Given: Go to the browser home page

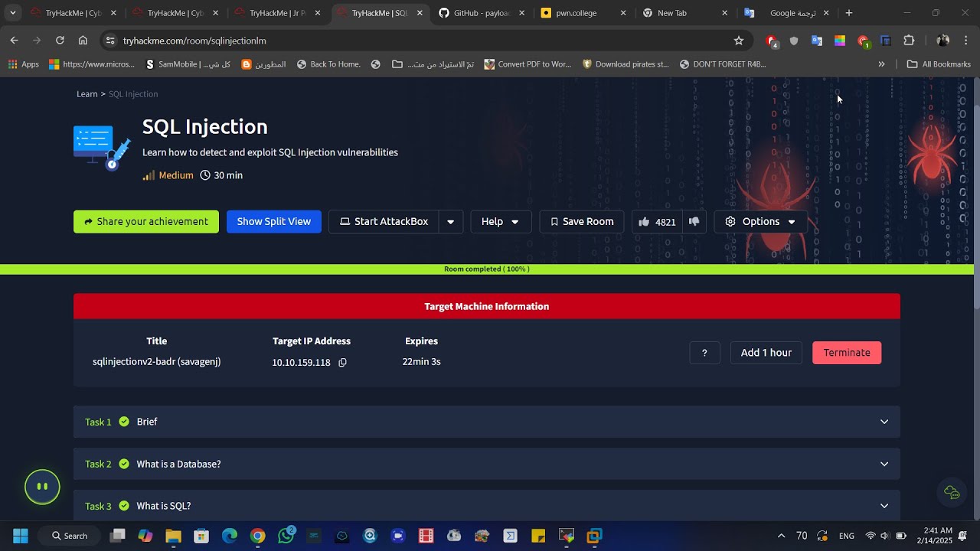Looking at the screenshot, I should [x=83, y=41].
